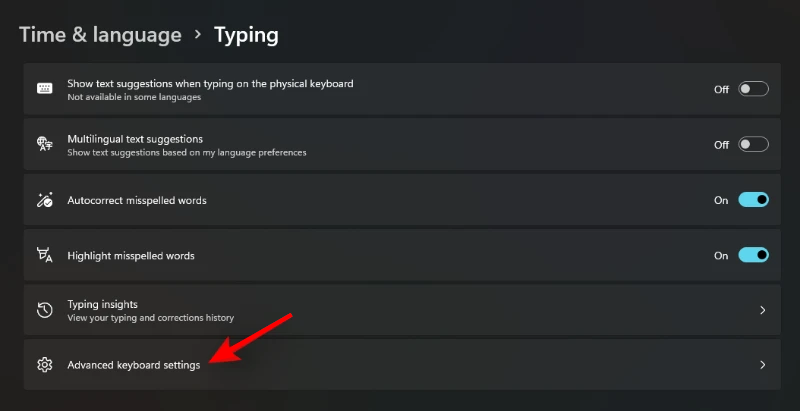Turn on Multilingual text suggestions toggle
The image size is (800, 411).
tap(753, 144)
